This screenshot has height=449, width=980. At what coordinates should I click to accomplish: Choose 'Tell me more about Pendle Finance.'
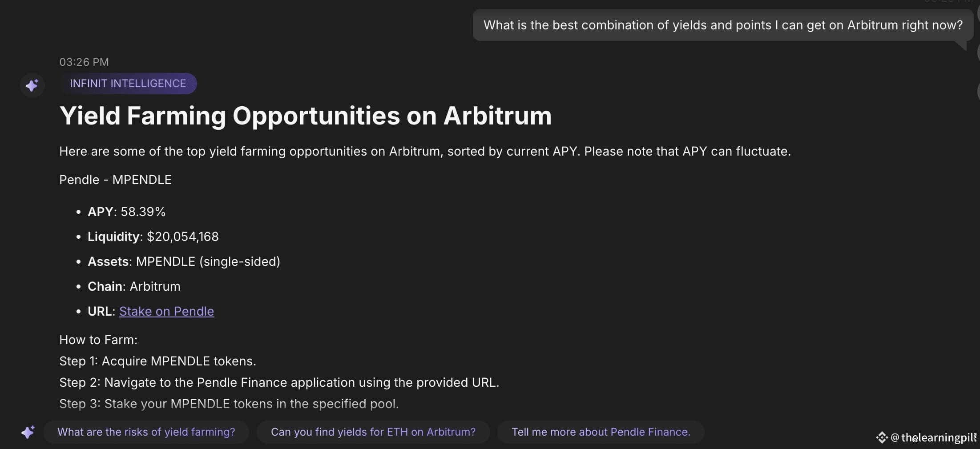601,432
